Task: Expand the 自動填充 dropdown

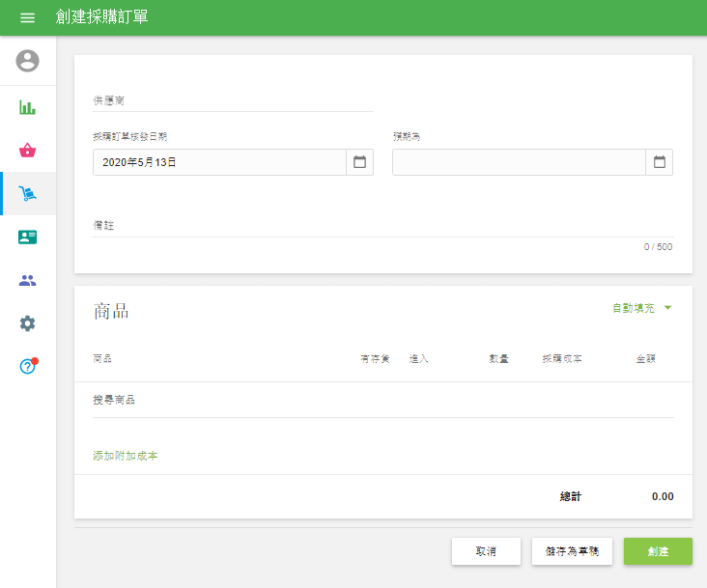Action: 641,309
